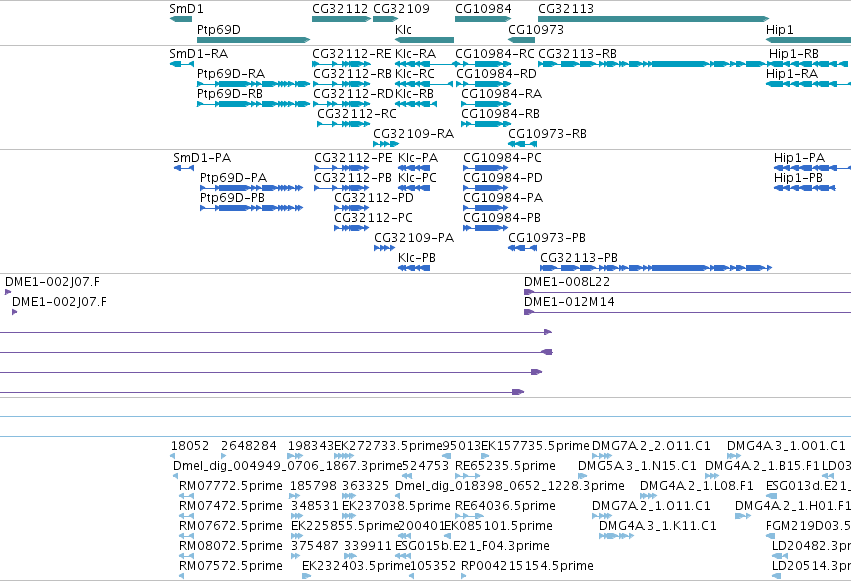Click the CG10984-PC label
The height and width of the screenshot is (581, 851).
point(503,158)
